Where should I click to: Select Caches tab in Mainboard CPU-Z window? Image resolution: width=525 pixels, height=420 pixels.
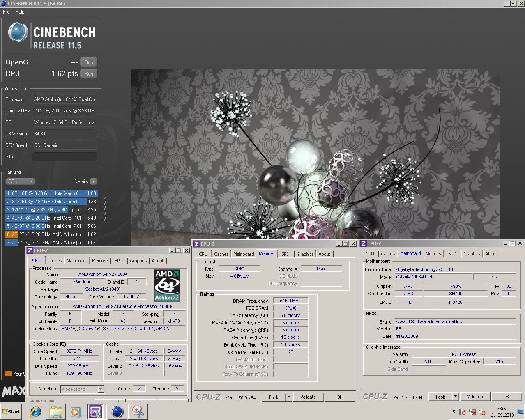point(388,254)
